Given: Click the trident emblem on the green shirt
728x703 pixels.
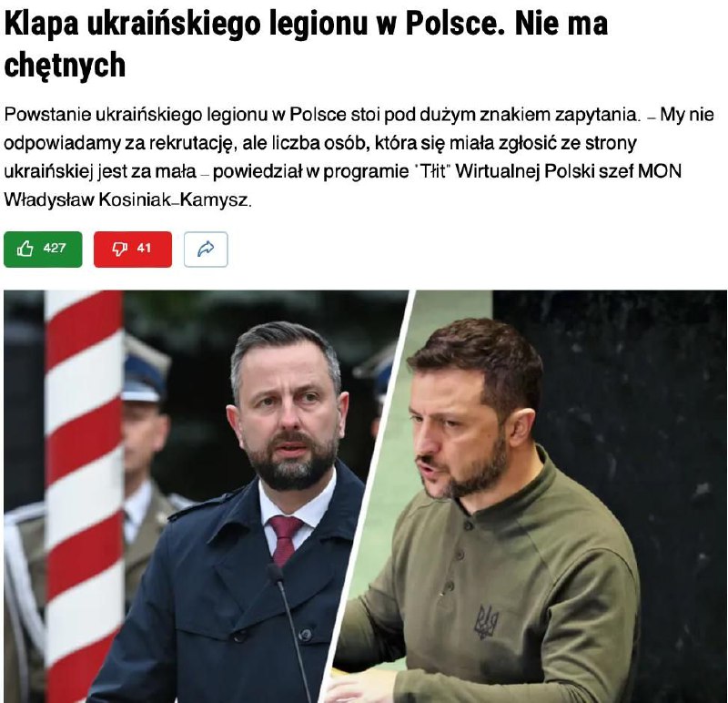Looking at the screenshot, I should click(x=486, y=622).
